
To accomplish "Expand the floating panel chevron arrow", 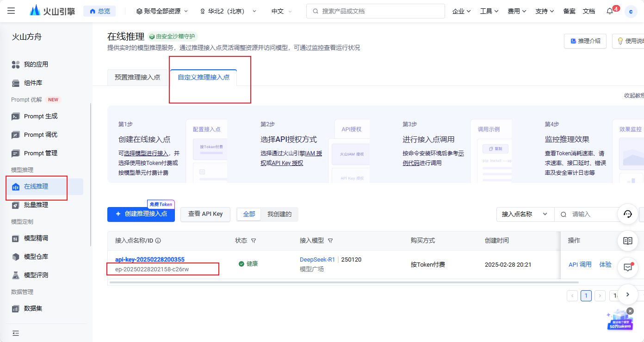I will point(628,294).
